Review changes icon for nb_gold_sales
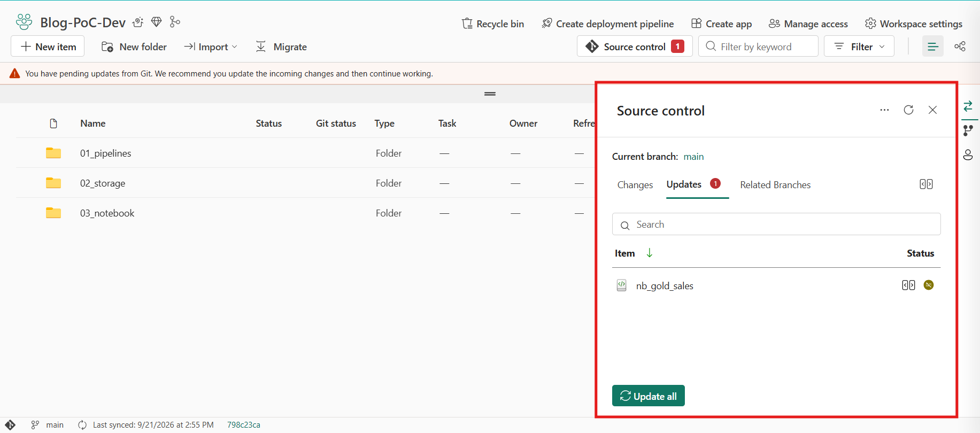980x433 pixels. tap(908, 285)
